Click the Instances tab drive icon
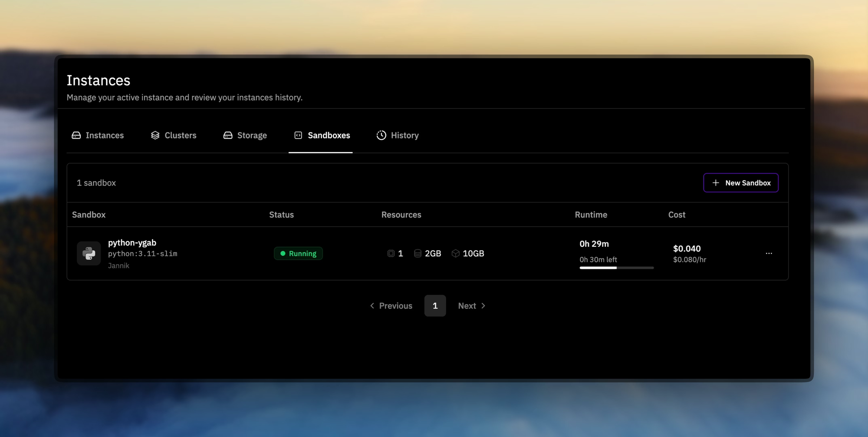This screenshot has width=868, height=437. [x=76, y=136]
